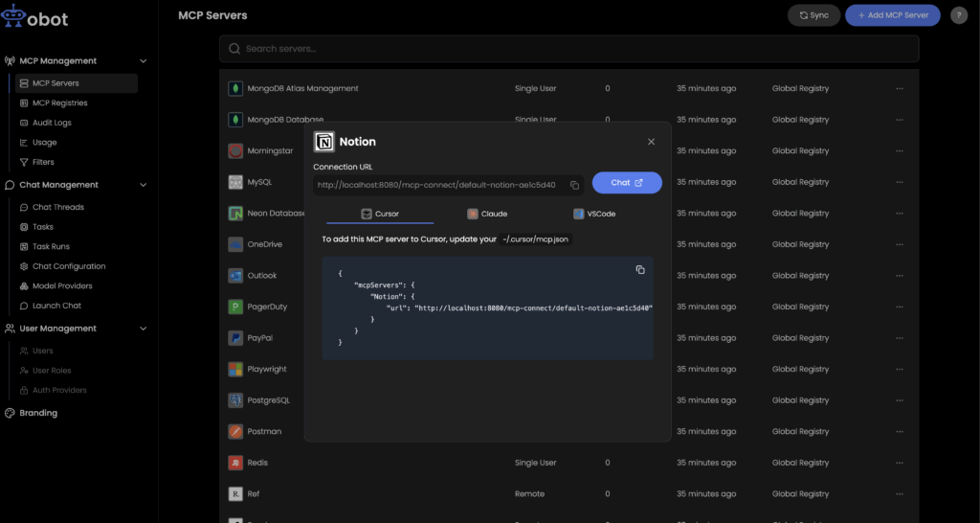Screen dimensions: 980x523
Task: Focus the Search servers input field
Action: coord(569,49)
